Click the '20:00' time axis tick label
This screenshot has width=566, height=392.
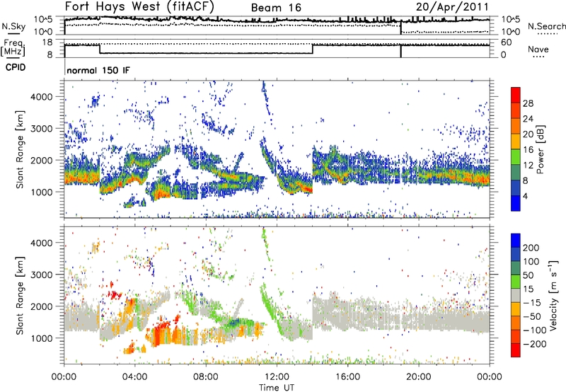pos(418,377)
